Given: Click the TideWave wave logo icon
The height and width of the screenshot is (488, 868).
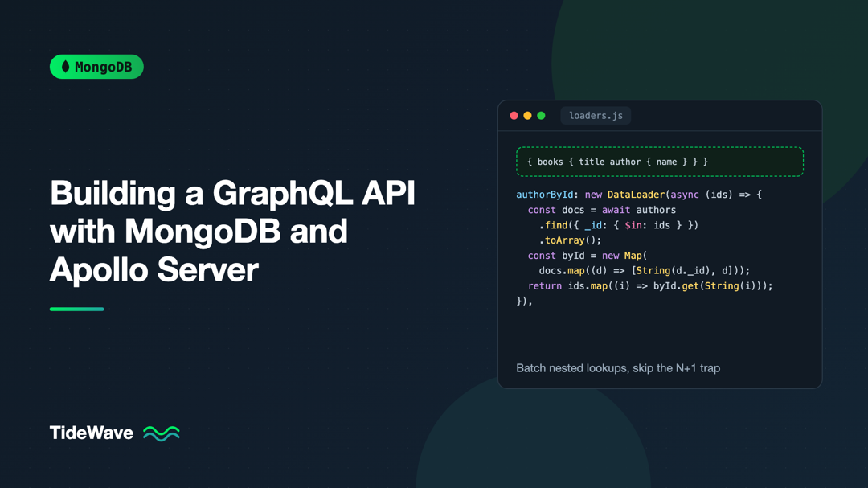Looking at the screenshot, I should click(161, 433).
